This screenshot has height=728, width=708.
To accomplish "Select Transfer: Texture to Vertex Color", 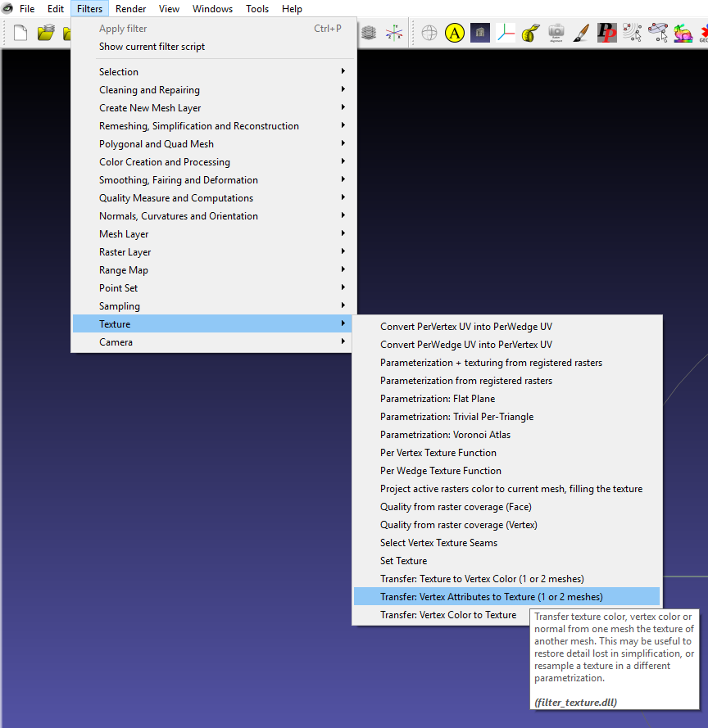I will [x=507, y=578].
